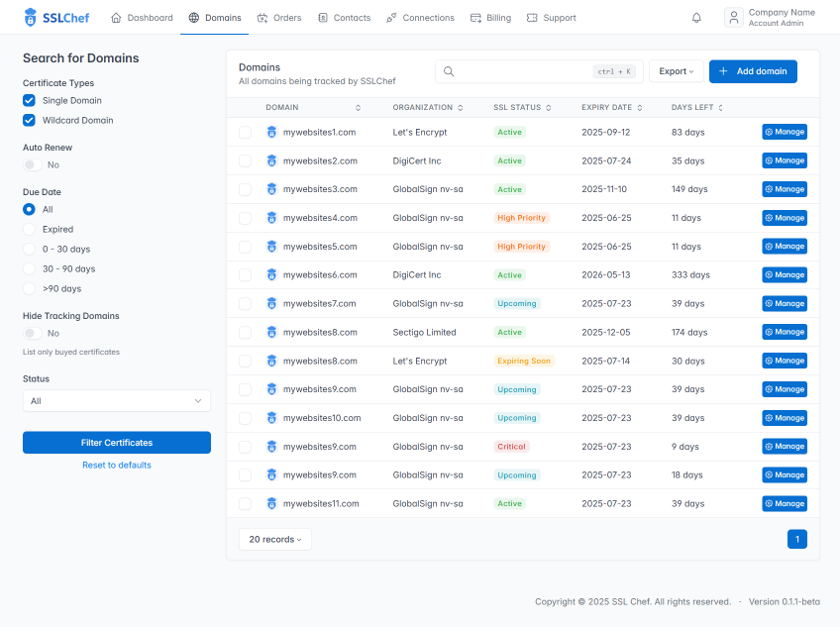This screenshot has height=627, width=840.
Task: Uncheck the Wildcard Domain checkbox
Action: point(29,120)
